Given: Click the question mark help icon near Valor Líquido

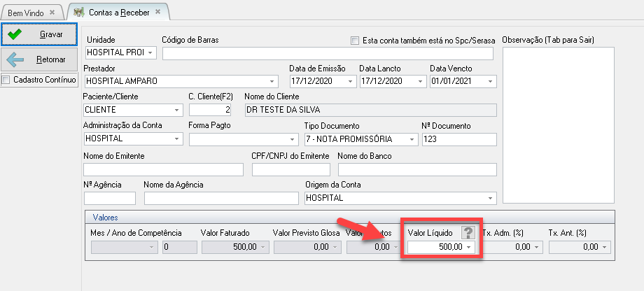Looking at the screenshot, I should pyautogui.click(x=468, y=233).
